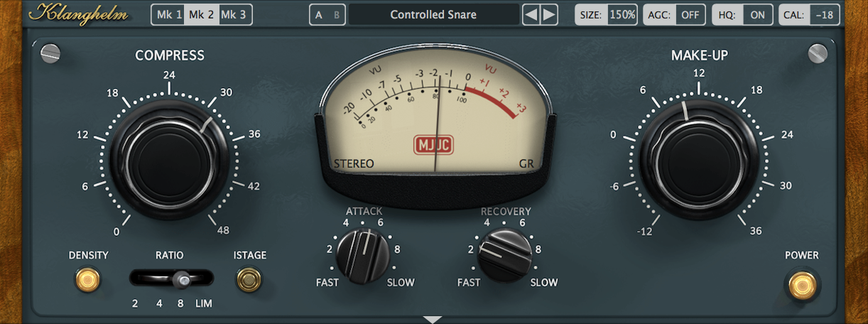The width and height of the screenshot is (868, 324).
Task: Go to the previous preset arrow
Action: (x=531, y=15)
